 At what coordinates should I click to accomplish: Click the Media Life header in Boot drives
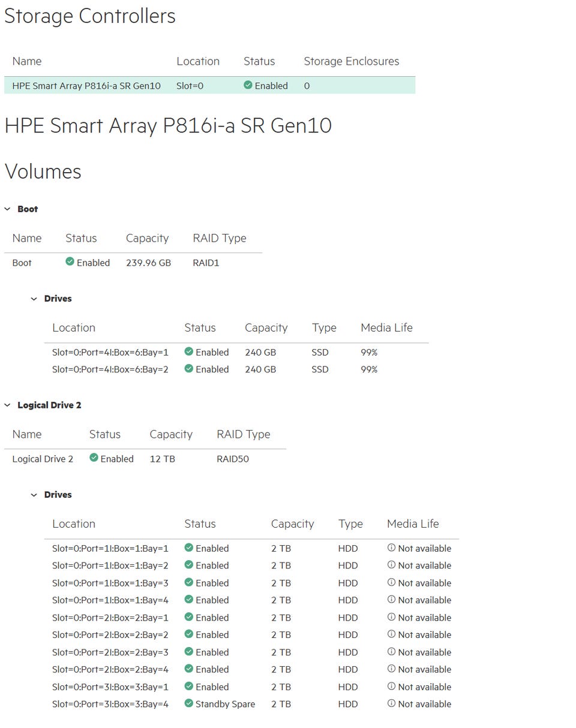[x=386, y=327]
